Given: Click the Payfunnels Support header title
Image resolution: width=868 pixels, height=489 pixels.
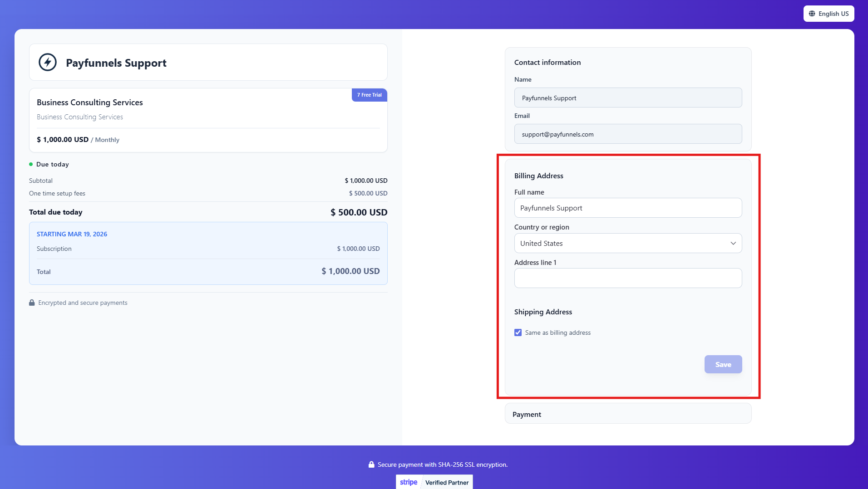Looking at the screenshot, I should [x=116, y=63].
